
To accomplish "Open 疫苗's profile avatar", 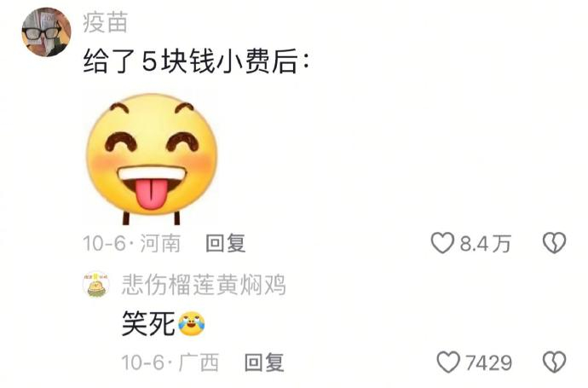I will [x=47, y=32].
